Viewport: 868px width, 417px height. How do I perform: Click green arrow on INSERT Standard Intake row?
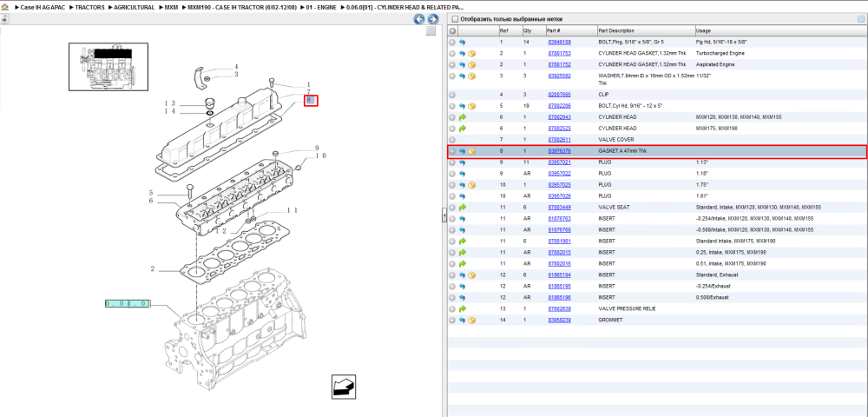tap(463, 241)
